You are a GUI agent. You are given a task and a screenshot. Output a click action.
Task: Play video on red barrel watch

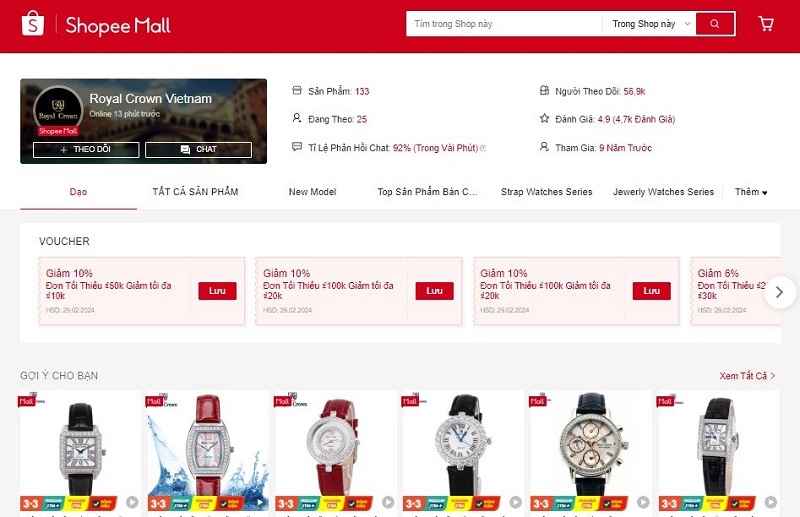(x=260, y=502)
